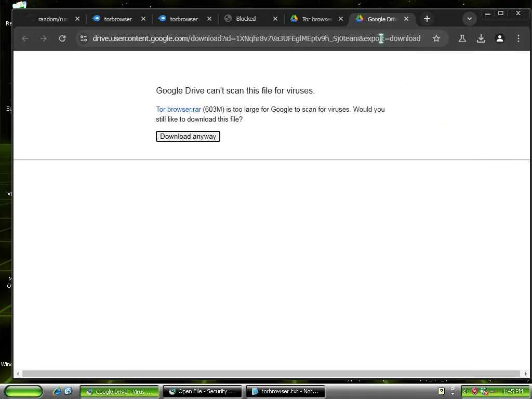532x399 pixels.
Task: Open Chrome Labs flask icon
Action: (462, 38)
